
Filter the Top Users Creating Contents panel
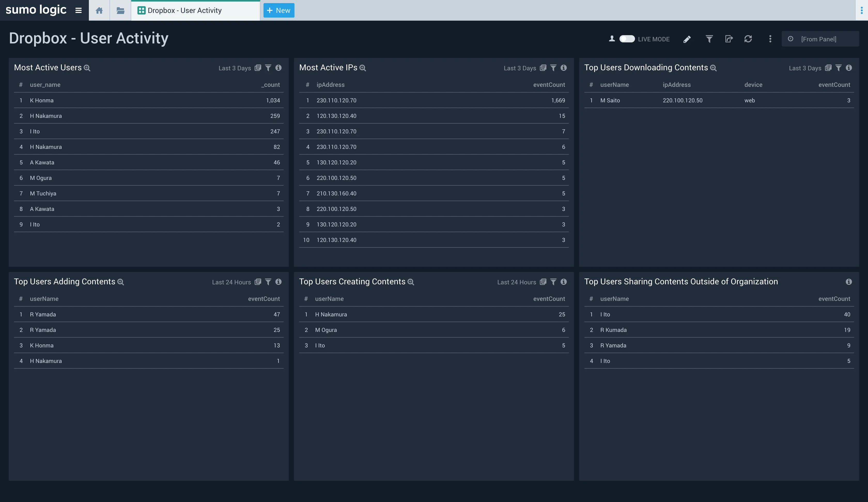pos(553,282)
